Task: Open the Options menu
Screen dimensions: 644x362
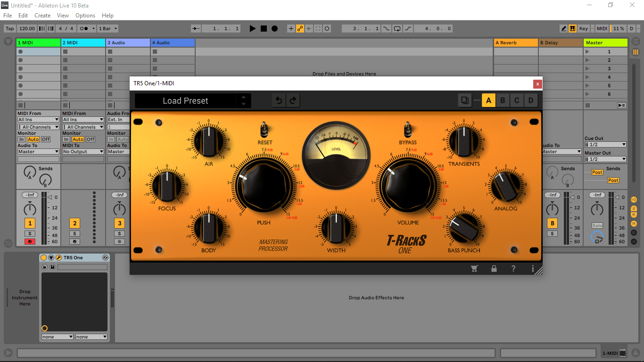Action: pos(85,16)
